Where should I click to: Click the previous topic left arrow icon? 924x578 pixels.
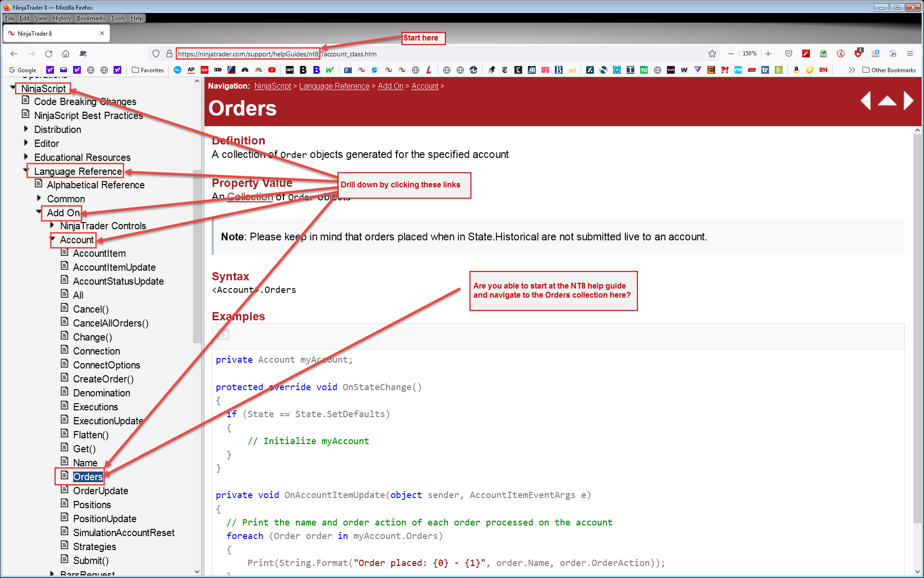[866, 101]
